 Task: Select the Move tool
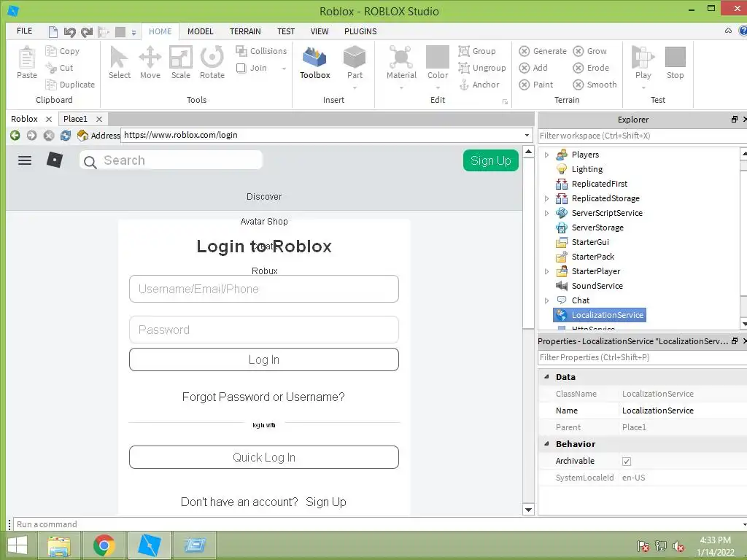click(150, 63)
